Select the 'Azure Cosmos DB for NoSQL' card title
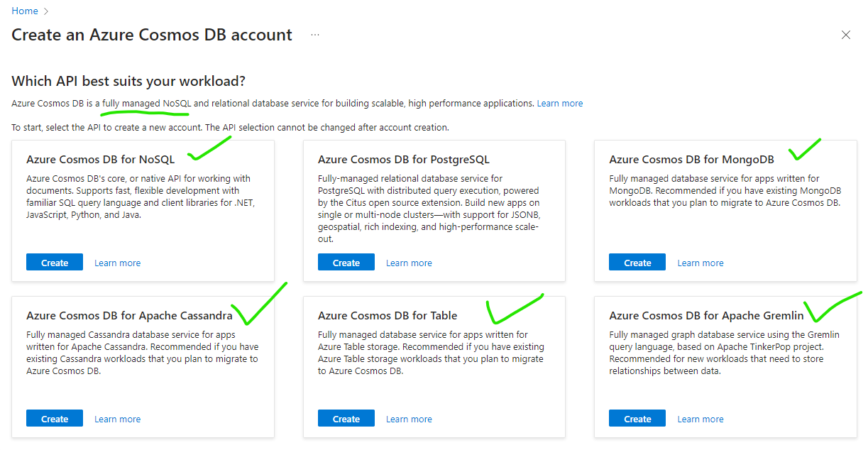 click(x=100, y=159)
